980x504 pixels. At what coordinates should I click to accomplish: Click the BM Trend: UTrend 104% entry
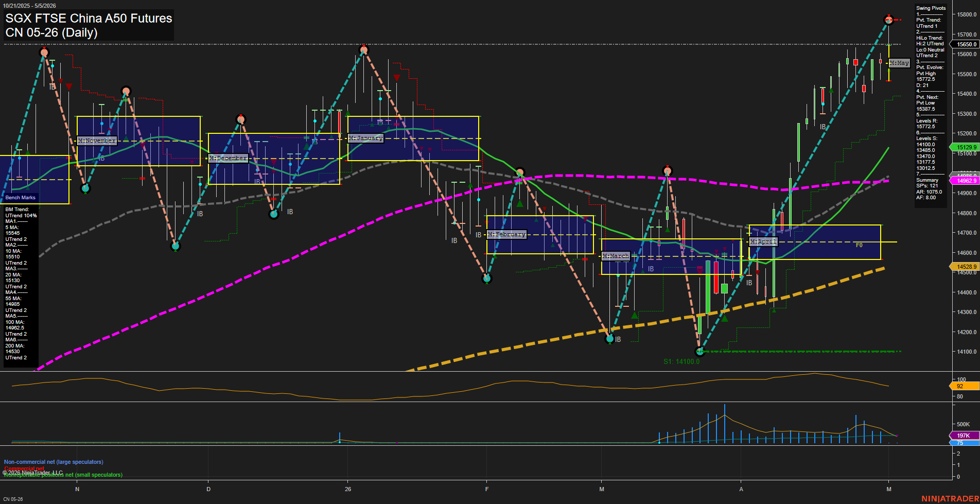coord(21,213)
